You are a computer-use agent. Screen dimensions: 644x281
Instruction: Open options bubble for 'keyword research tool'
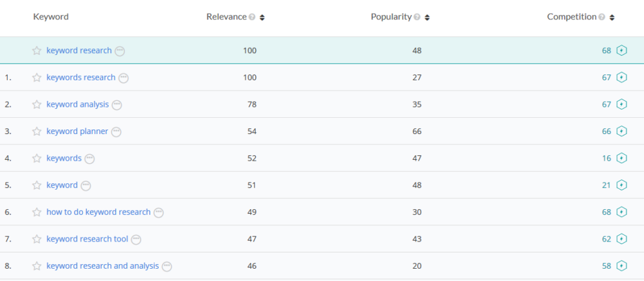point(136,240)
